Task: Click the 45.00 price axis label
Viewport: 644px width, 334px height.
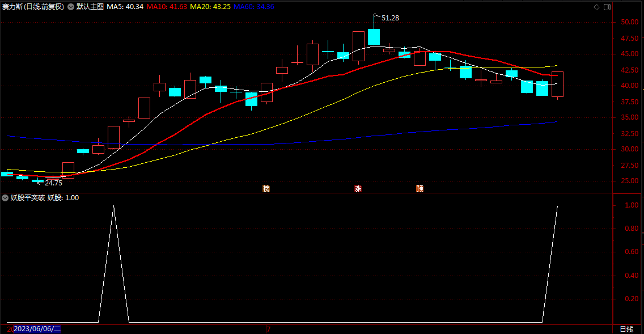Action: tap(630, 54)
